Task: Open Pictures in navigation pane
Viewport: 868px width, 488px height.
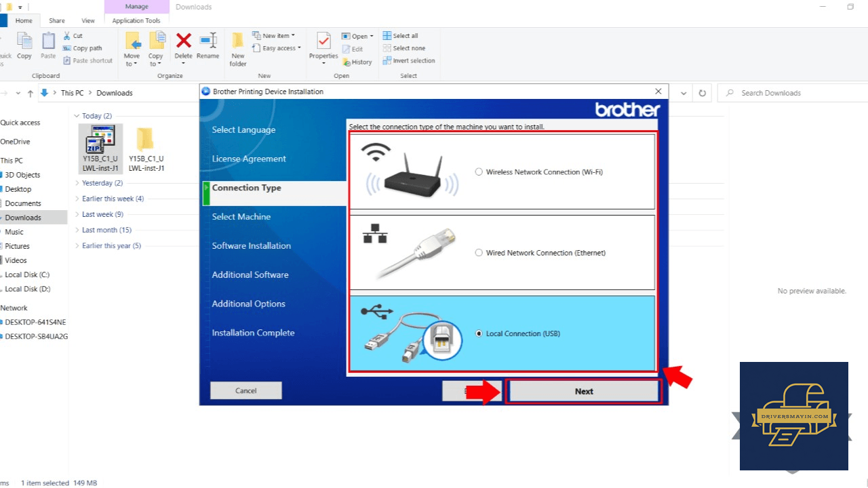Action: pyautogui.click(x=17, y=246)
